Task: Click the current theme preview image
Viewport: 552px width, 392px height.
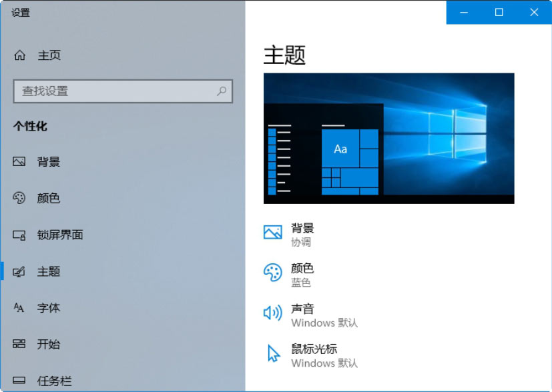Action: tap(388, 138)
